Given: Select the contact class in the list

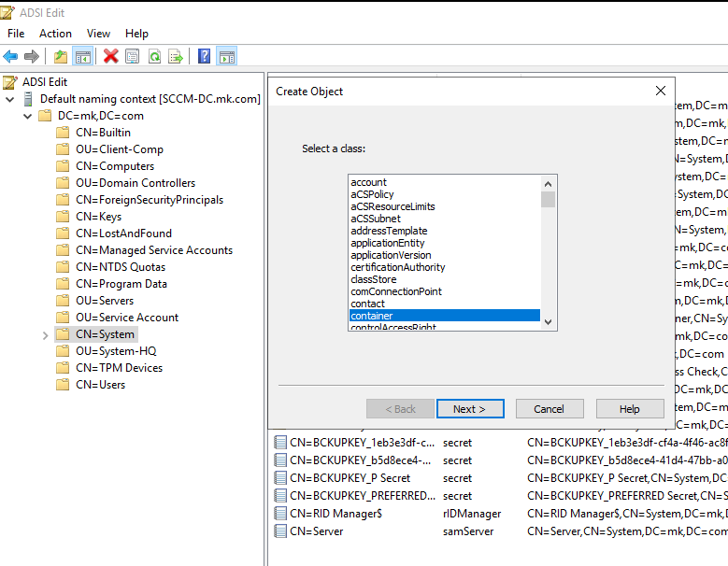Looking at the screenshot, I should coord(368,304).
